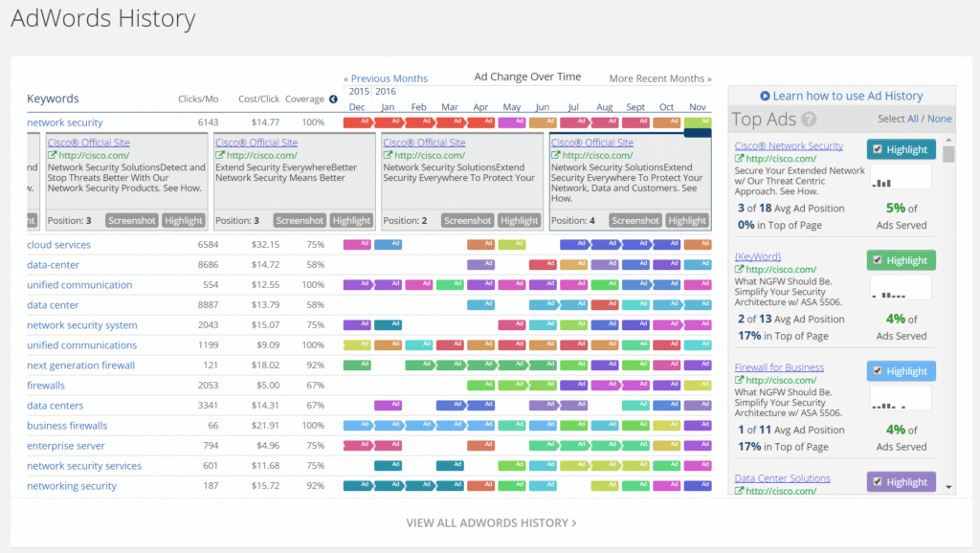Click the Top Ads scrollbar down arrow
Viewport: 980px width, 553px height.
(x=948, y=487)
